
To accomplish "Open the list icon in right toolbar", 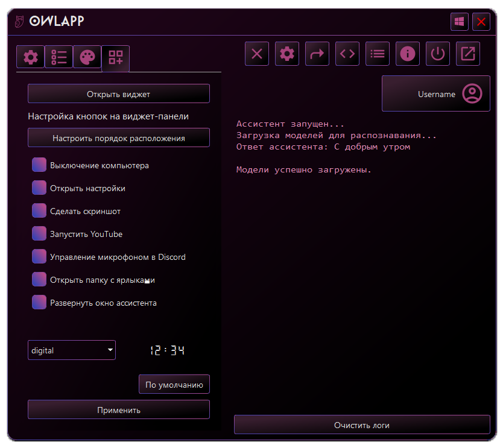I will tap(378, 54).
